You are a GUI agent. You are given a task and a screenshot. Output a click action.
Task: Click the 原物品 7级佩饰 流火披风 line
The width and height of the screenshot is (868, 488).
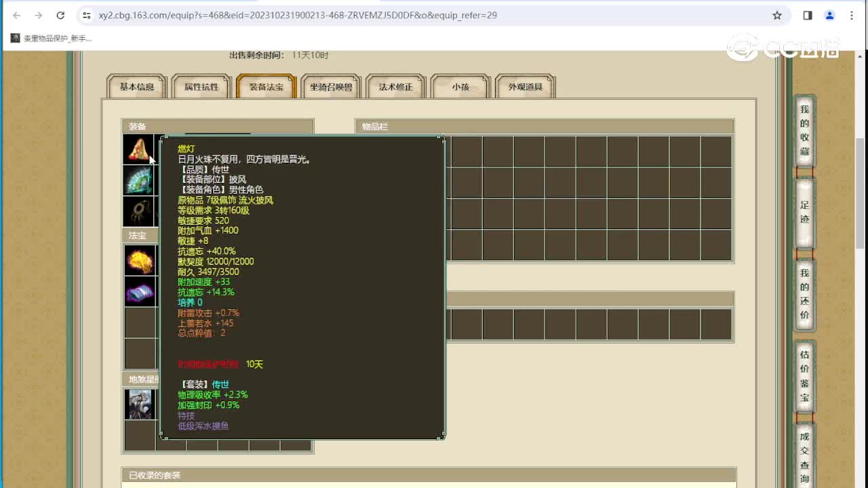tap(226, 200)
